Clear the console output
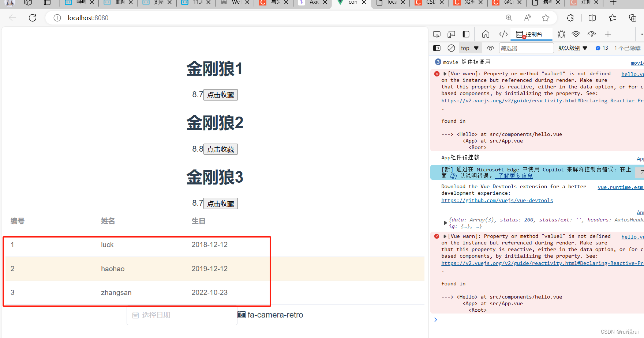This screenshot has width=644, height=338. coord(452,48)
